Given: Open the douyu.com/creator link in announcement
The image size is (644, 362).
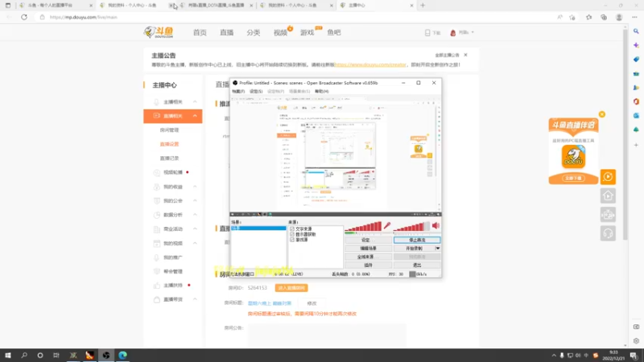Looking at the screenshot, I should click(x=370, y=64).
